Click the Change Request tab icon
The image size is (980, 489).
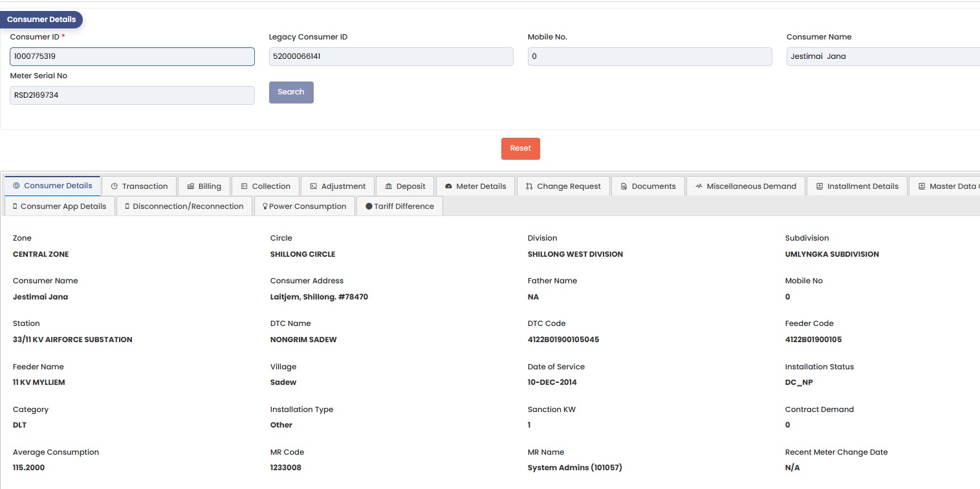[x=529, y=186]
